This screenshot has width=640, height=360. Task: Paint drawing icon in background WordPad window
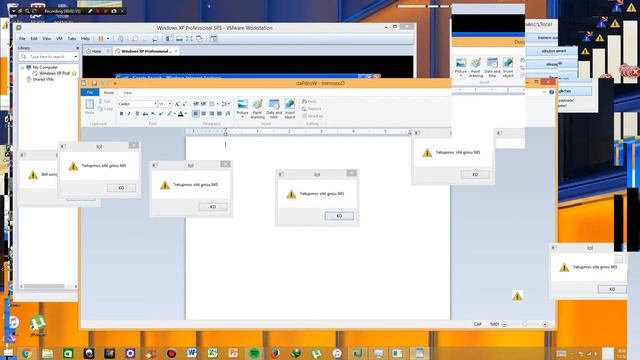tap(476, 63)
